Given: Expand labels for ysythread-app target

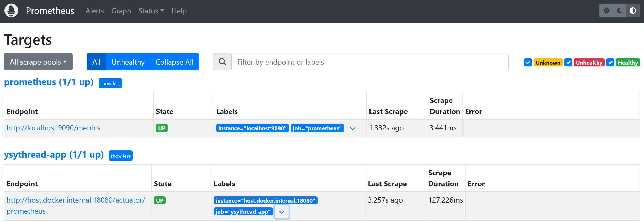Looking at the screenshot, I should (282, 212).
